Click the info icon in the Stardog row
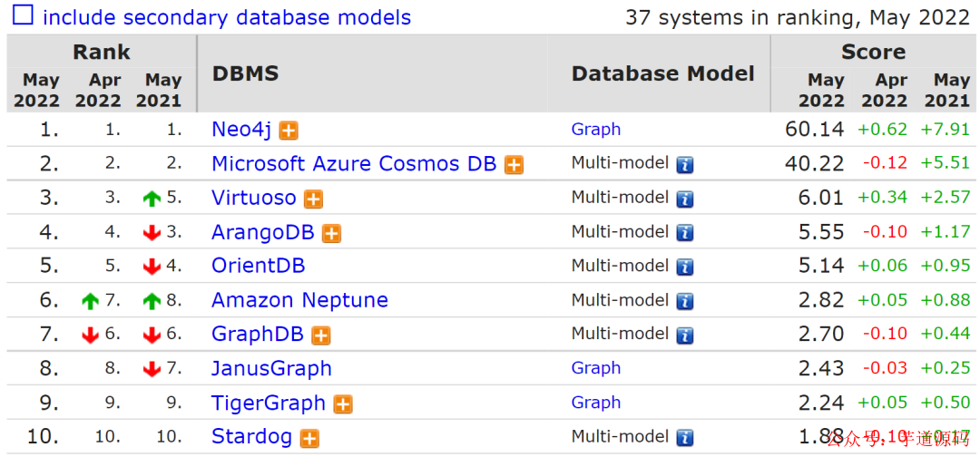The height and width of the screenshot is (457, 980). pyautogui.click(x=685, y=438)
